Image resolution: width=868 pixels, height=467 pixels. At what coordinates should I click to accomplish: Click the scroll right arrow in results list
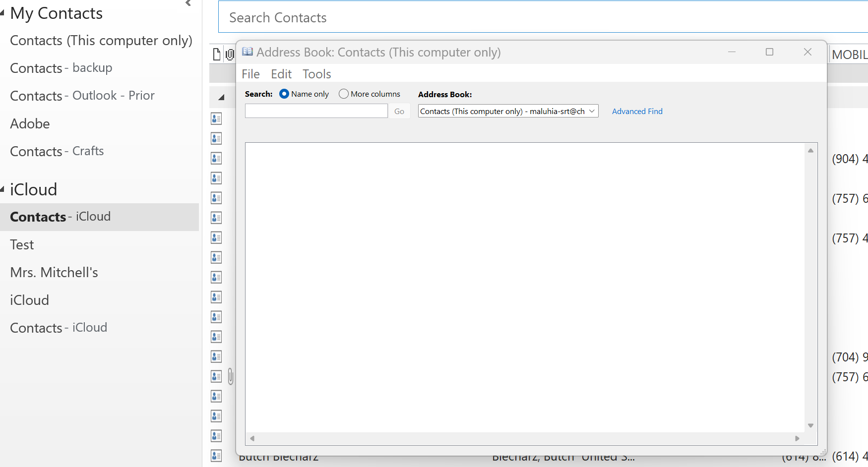[797, 438]
